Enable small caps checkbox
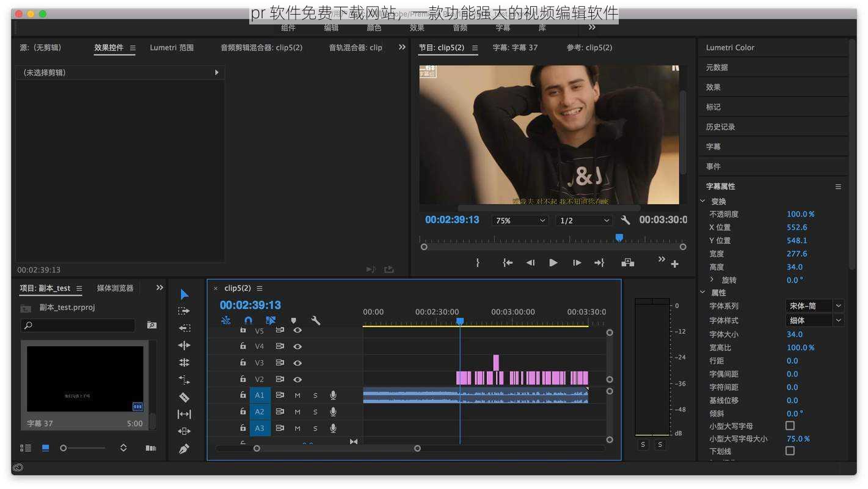The height and width of the screenshot is (489, 868). click(790, 425)
